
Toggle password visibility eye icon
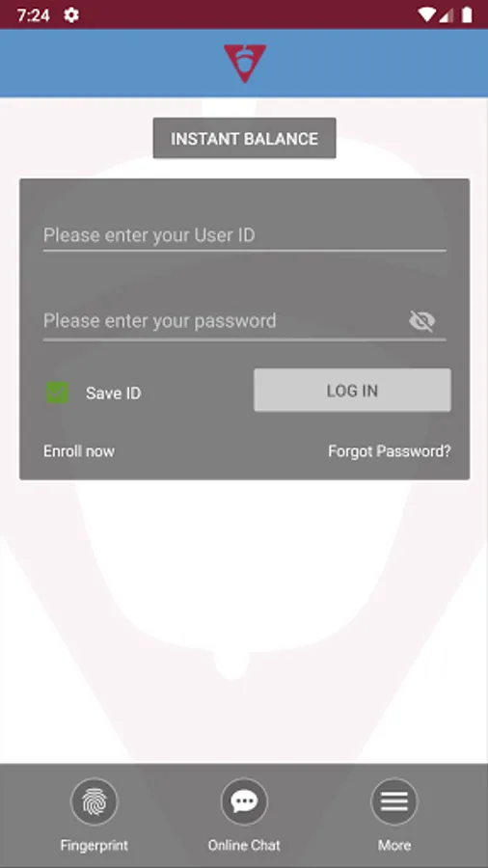(x=422, y=320)
